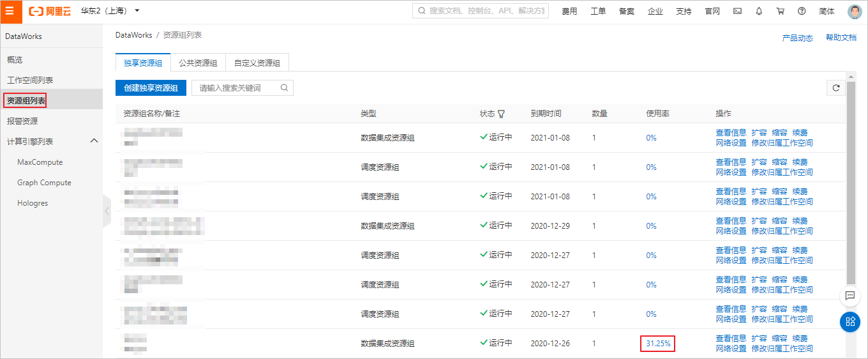
Task: Open the chat feedback floating button
Action: click(x=849, y=296)
